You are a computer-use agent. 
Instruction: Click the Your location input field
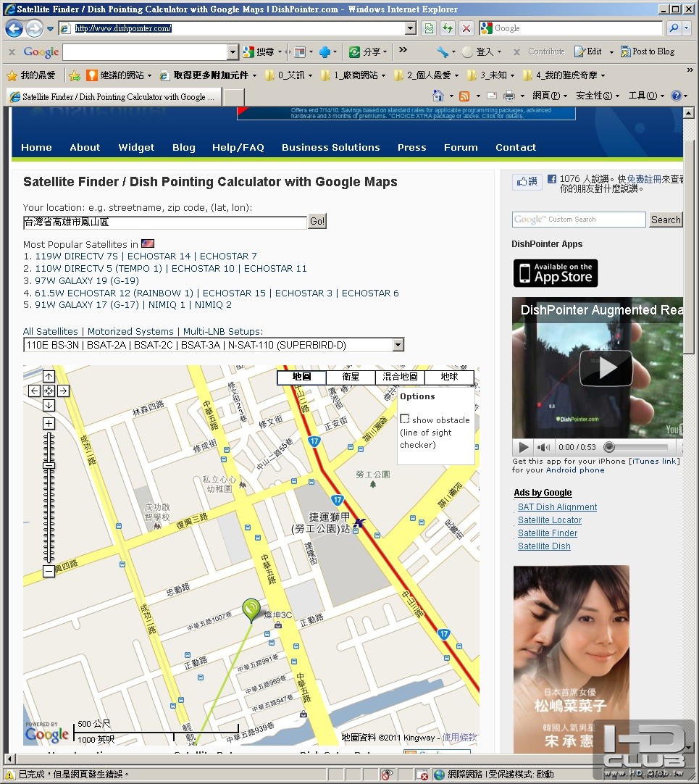(165, 222)
